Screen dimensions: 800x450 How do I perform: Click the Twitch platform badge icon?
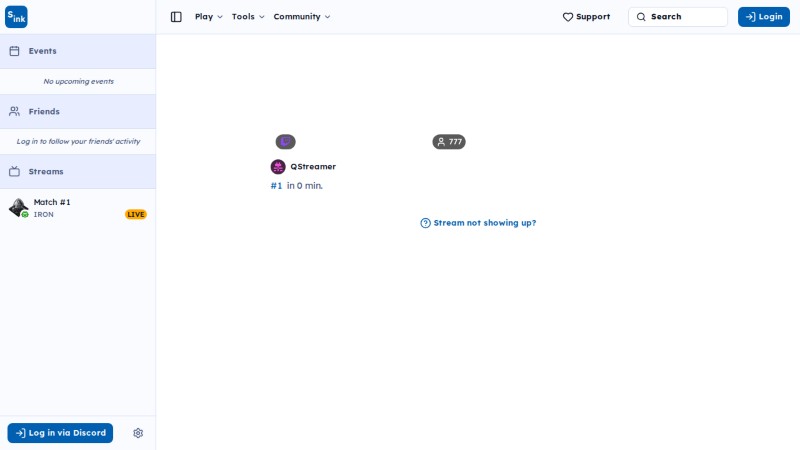tap(286, 142)
